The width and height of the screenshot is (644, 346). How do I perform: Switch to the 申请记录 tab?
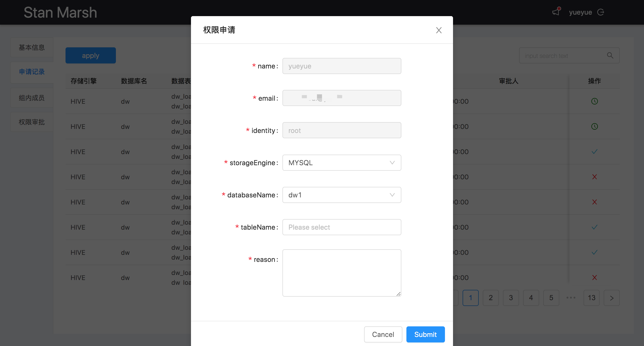[x=32, y=72]
